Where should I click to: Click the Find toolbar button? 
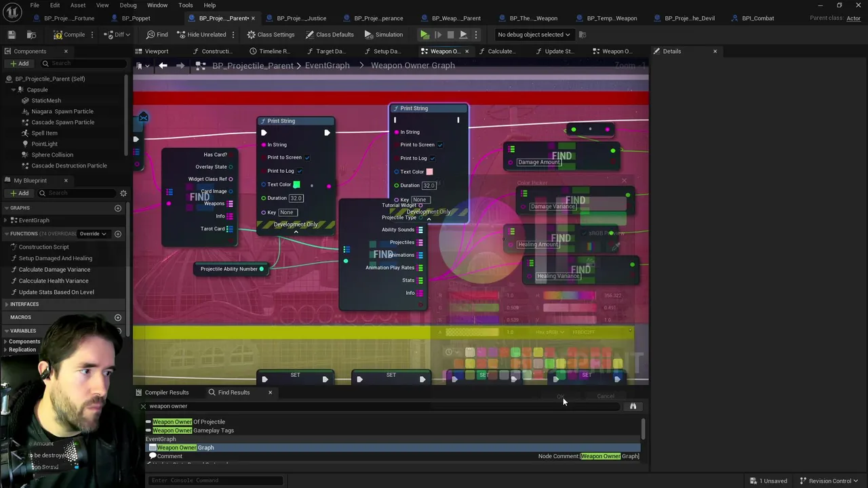157,35
